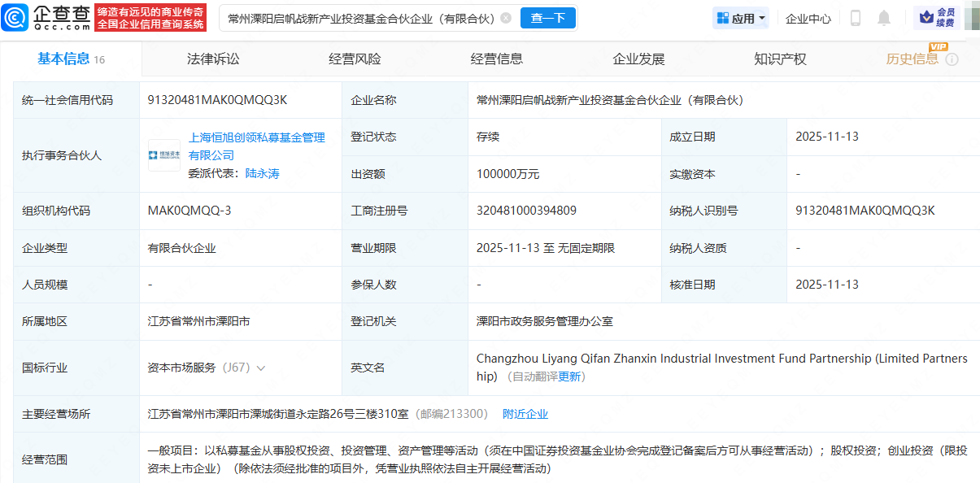Click the 恒旭资本 company logo
The image size is (980, 483).
point(163,154)
